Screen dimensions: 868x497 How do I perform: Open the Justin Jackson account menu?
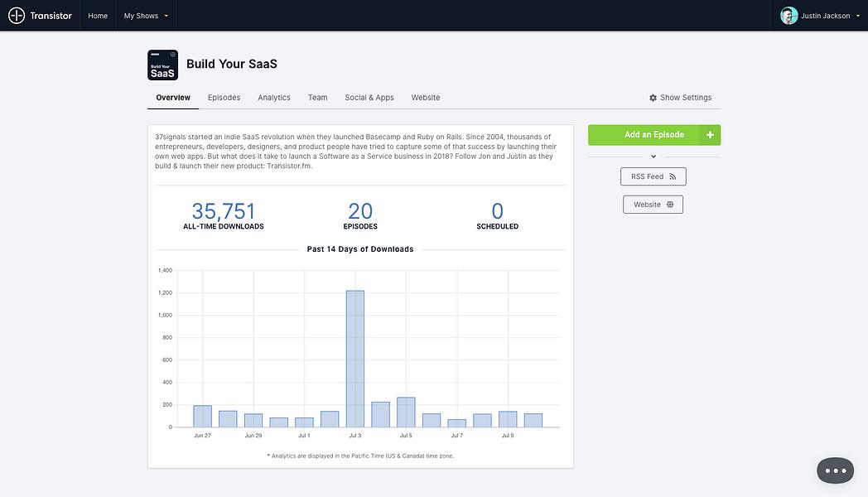point(821,16)
